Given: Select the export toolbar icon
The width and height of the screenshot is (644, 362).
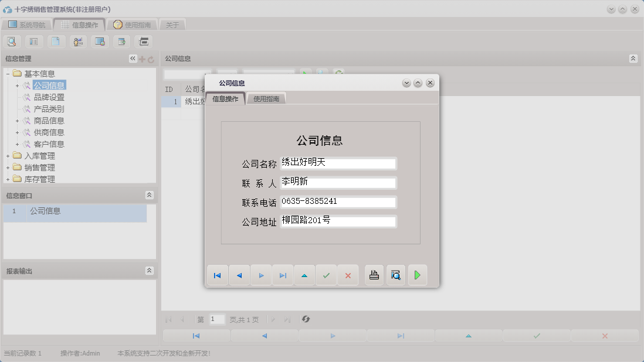Looking at the screenshot, I should click(121, 41).
